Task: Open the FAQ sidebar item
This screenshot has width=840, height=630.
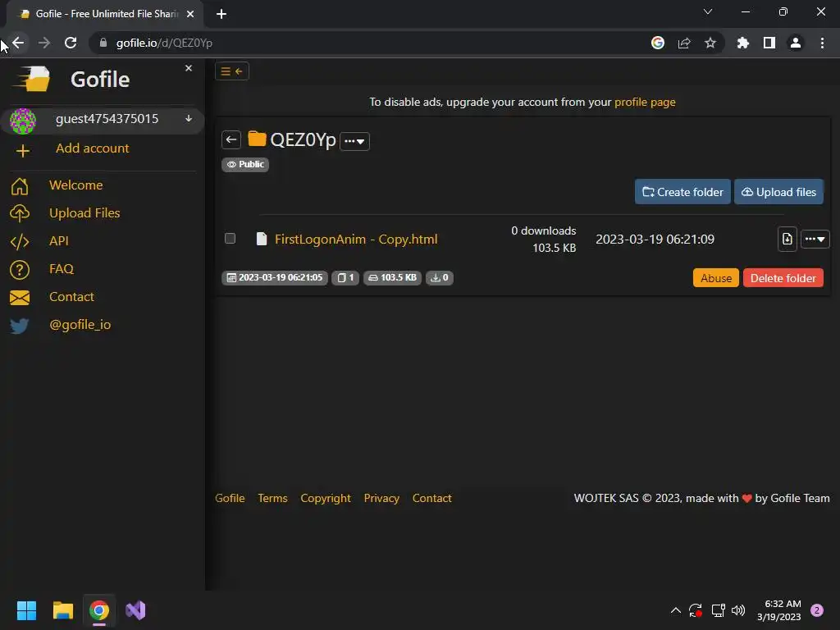Action: 62,268
